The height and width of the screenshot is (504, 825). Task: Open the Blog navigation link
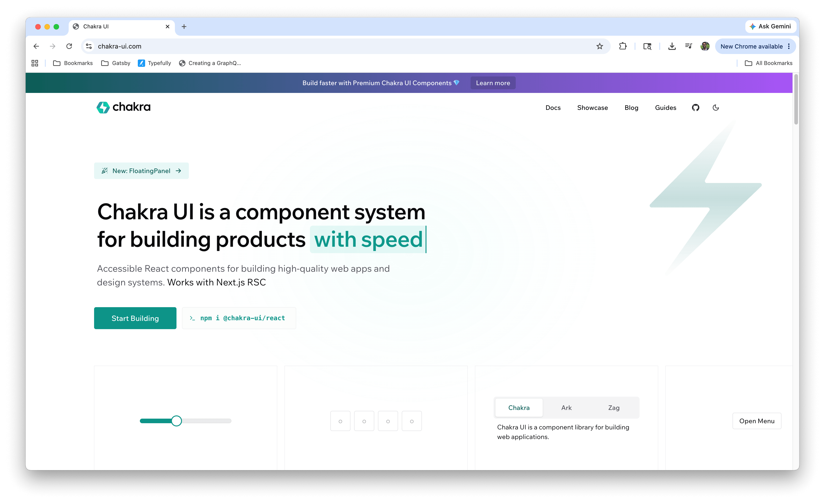click(631, 108)
